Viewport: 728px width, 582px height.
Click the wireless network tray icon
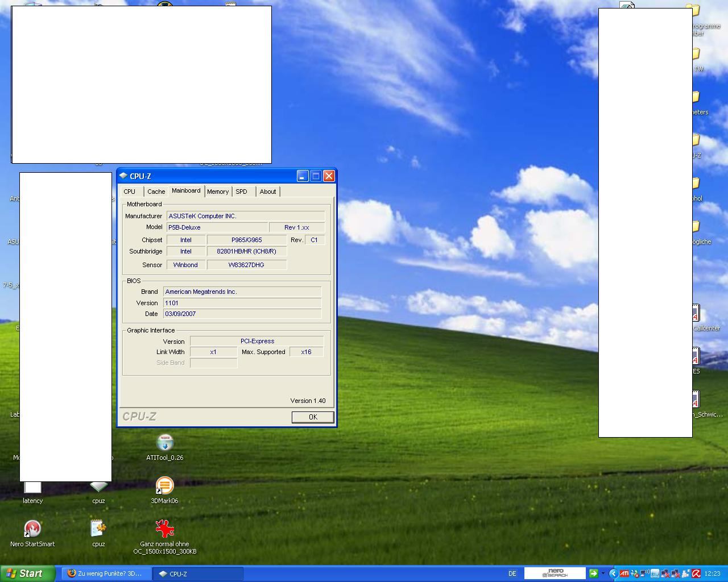[x=644, y=573]
